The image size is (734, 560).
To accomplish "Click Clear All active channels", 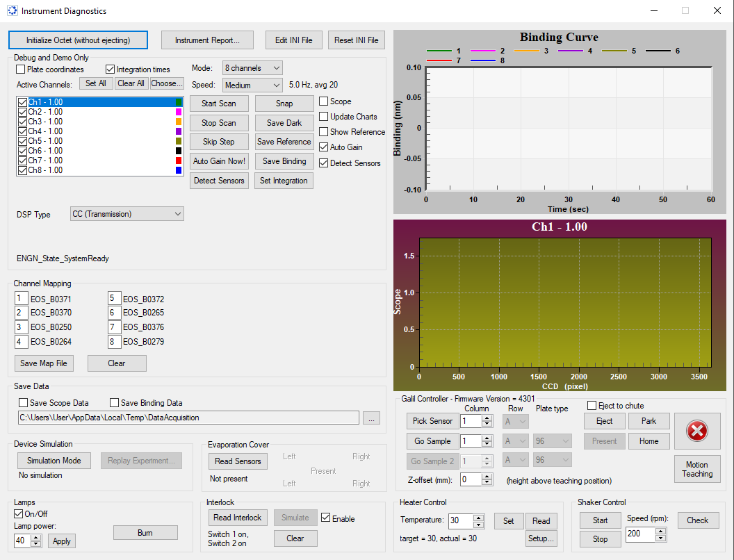I will coord(131,83).
